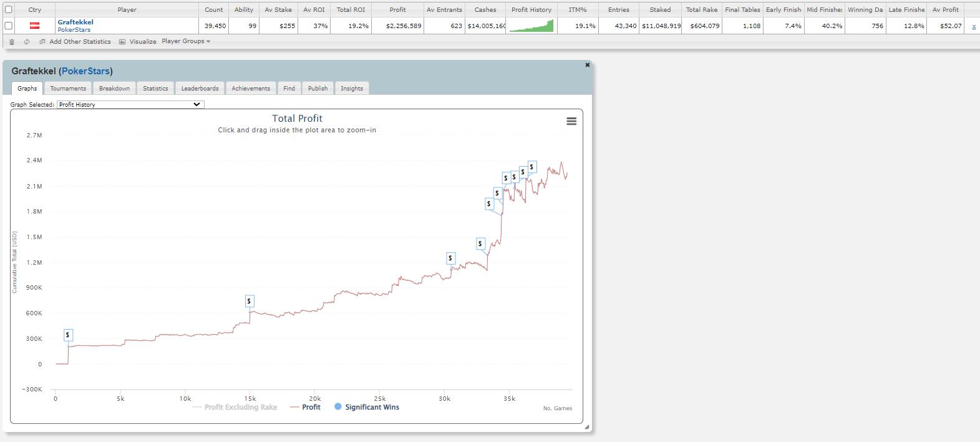Open the Graph Selected dropdown
This screenshot has width=980, height=442.
(130, 104)
